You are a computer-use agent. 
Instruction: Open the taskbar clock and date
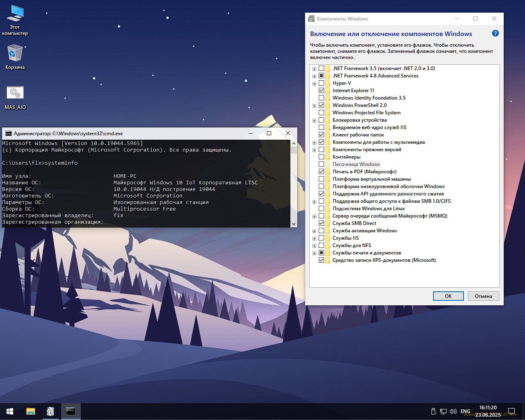[x=488, y=411]
